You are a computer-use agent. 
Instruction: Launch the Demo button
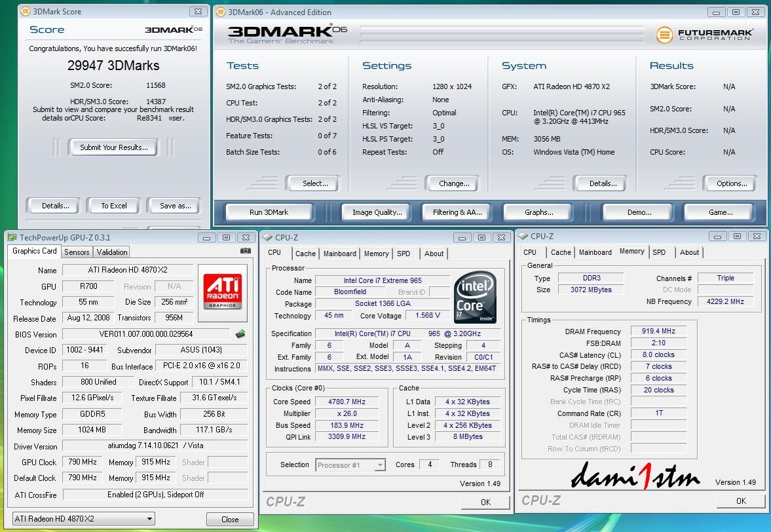tap(639, 212)
